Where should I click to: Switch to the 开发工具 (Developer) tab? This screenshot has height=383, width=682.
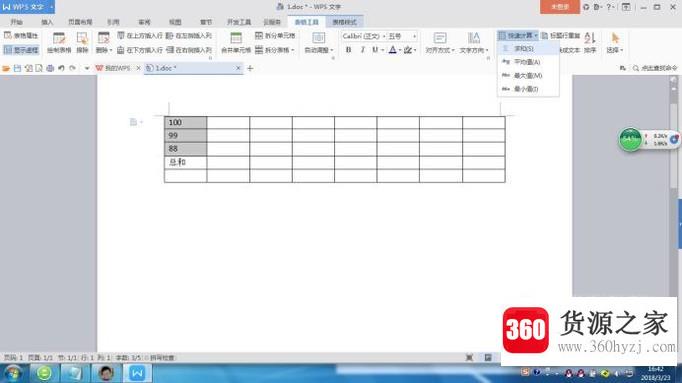click(x=239, y=22)
